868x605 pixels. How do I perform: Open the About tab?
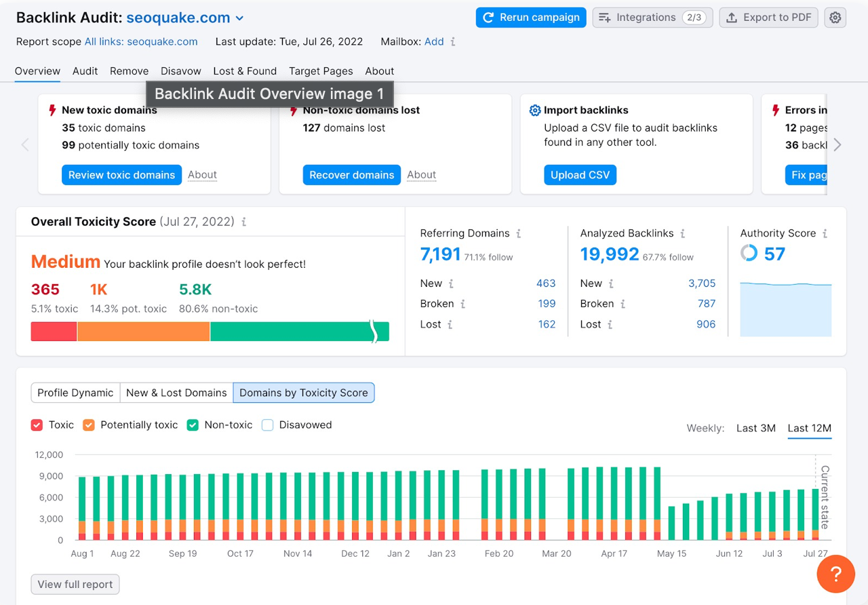(380, 71)
